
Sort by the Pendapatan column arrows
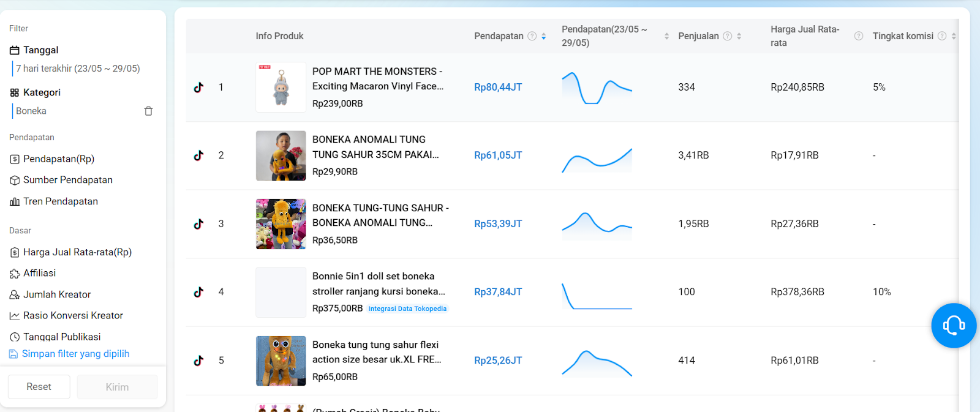(x=543, y=36)
